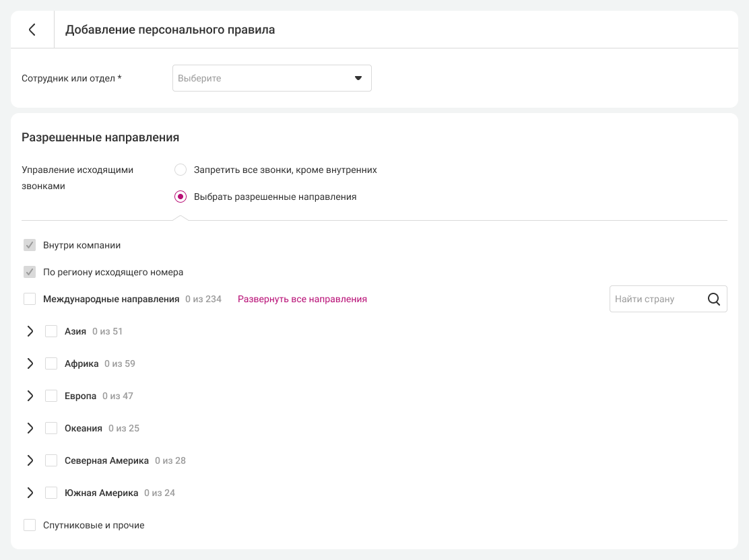Viewport: 749px width, 560px height.
Task: Expand the Океания region list
Action: tap(30, 428)
